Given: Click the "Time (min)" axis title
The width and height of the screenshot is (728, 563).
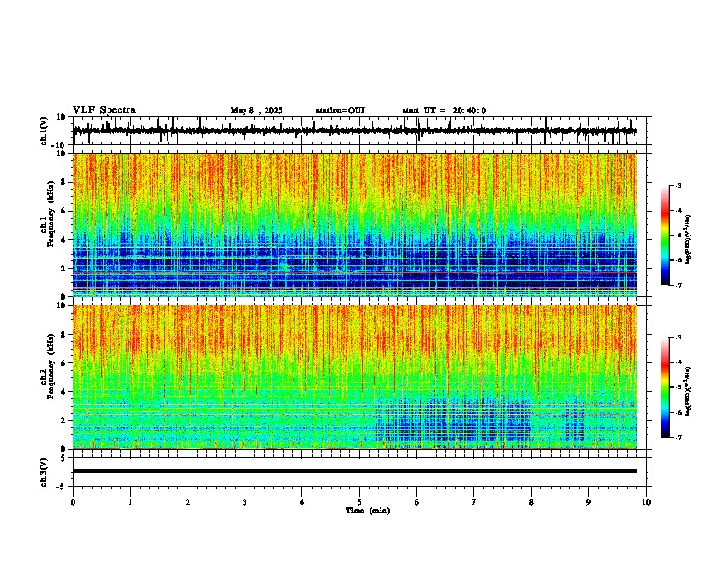Looking at the screenshot, I should [x=368, y=511].
